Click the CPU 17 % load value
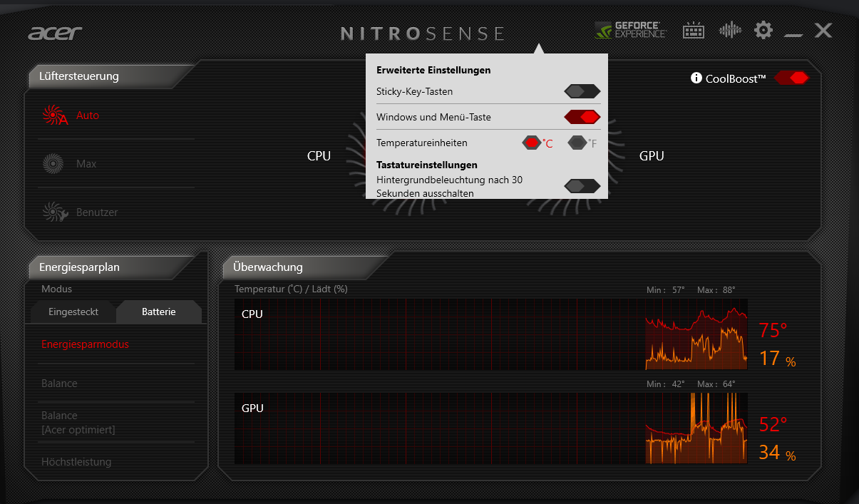Screen dimensions: 859x504 tap(777, 358)
